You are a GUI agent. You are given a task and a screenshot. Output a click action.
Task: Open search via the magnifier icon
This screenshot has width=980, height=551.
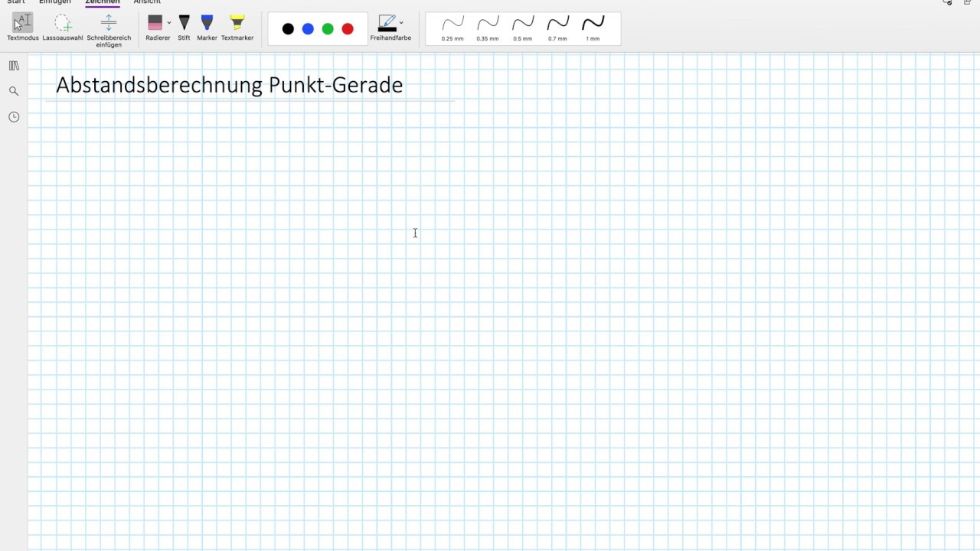click(x=14, y=91)
